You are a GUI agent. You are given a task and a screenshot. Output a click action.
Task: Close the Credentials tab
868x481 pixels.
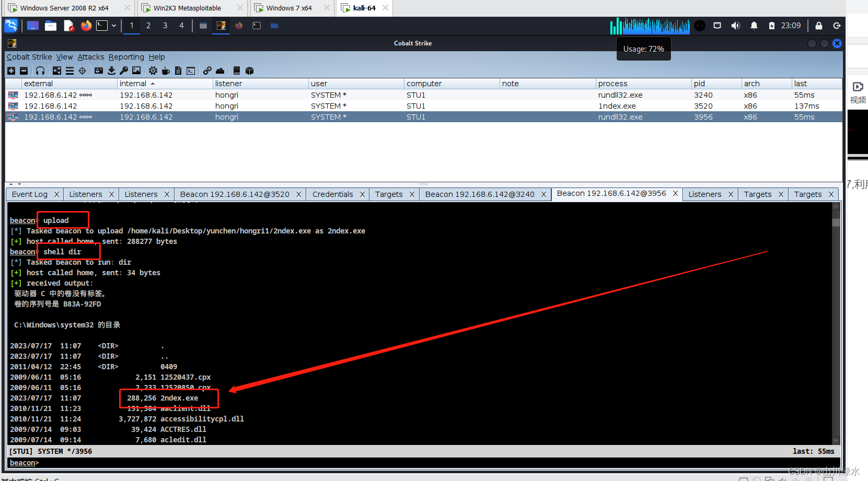click(x=362, y=194)
